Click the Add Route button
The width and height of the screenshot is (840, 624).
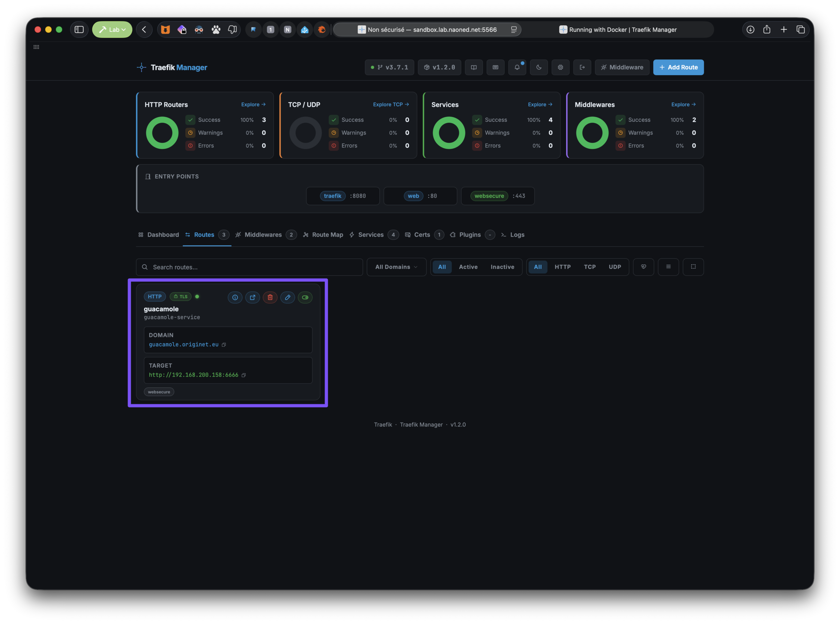point(679,67)
